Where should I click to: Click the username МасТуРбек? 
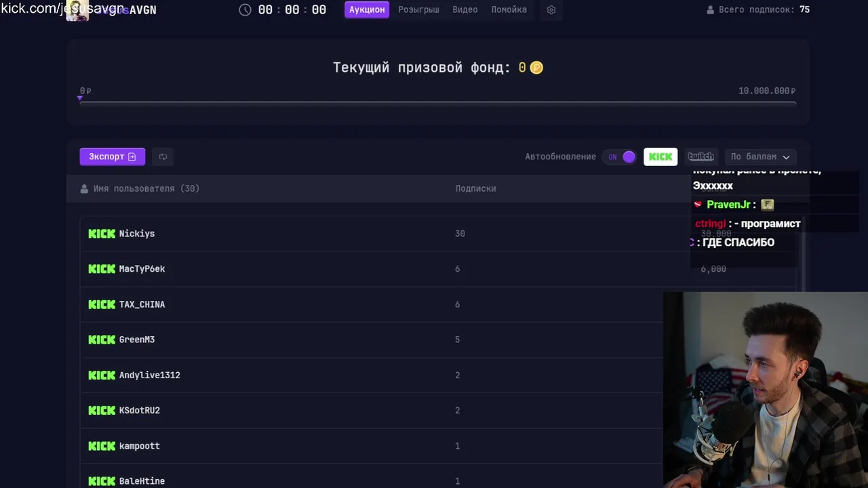tap(142, 269)
